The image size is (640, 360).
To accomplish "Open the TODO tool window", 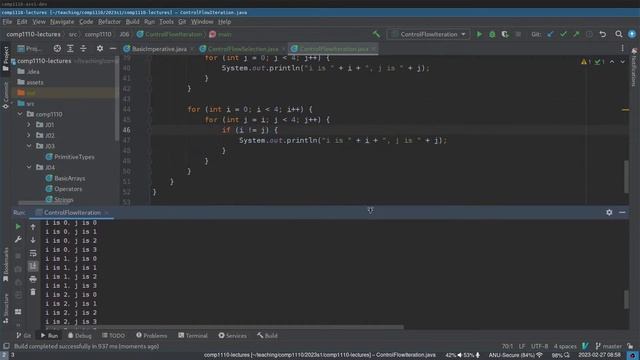I will (x=113, y=336).
